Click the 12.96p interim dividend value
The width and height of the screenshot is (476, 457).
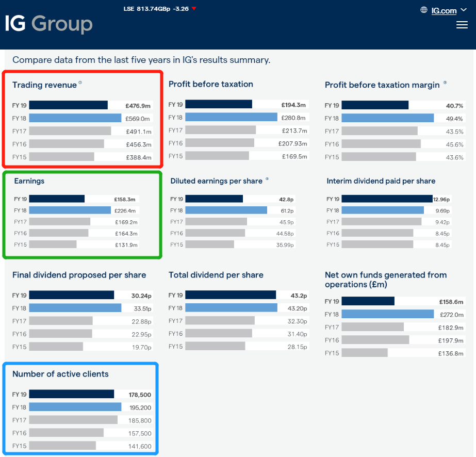[441, 200]
